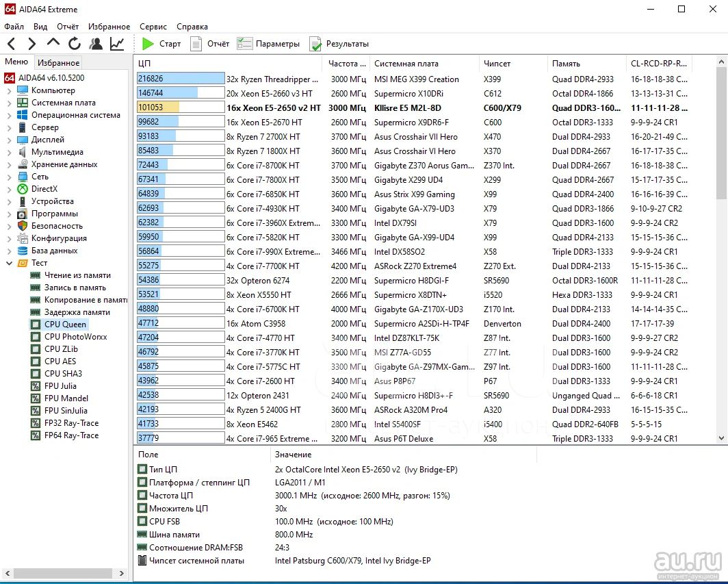Open the graph chart toolbar icon
The width and height of the screenshot is (728, 584).
pyautogui.click(x=117, y=44)
